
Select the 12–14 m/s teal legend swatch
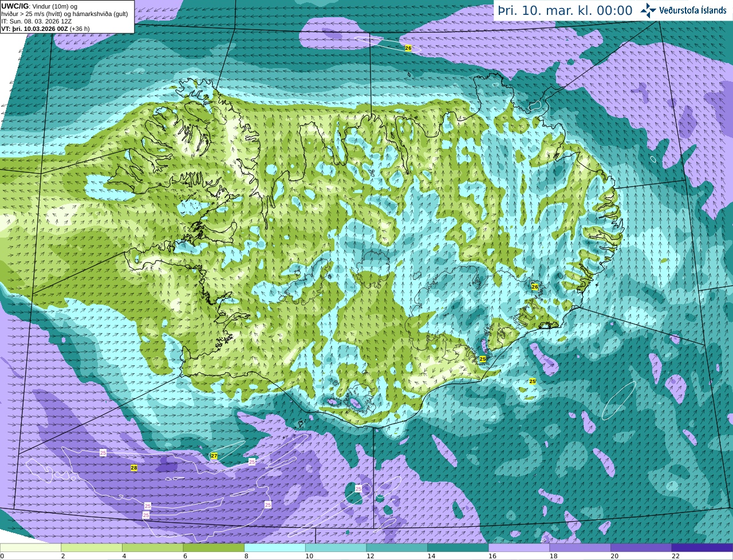[x=397, y=547]
